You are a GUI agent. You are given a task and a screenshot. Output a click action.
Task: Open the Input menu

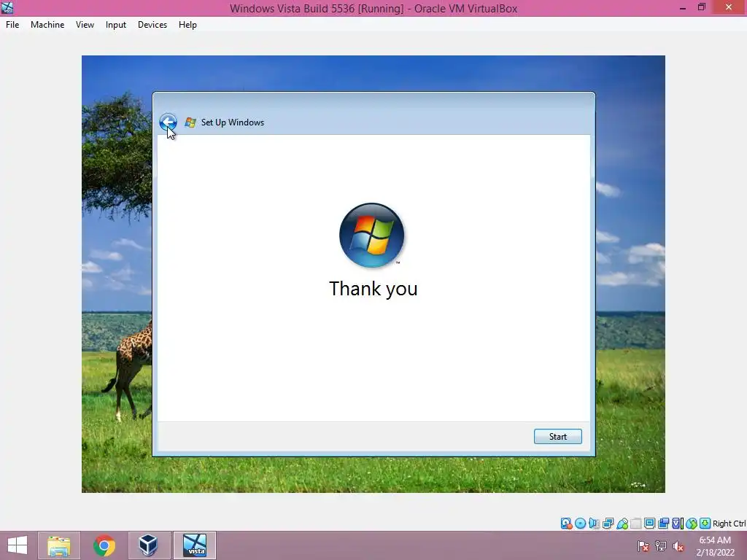pyautogui.click(x=116, y=25)
